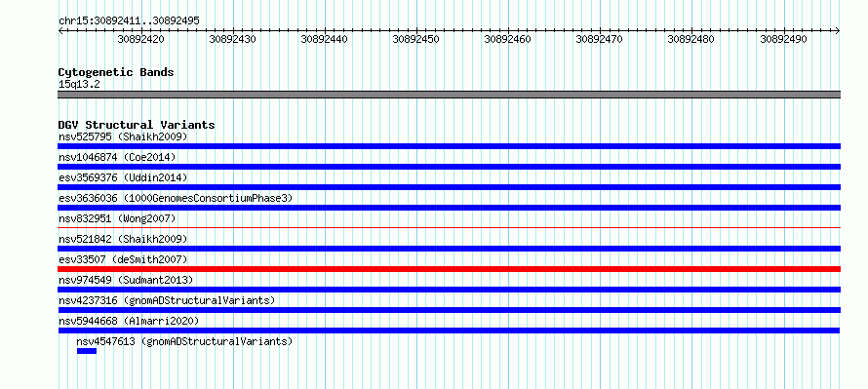This screenshot has height=389, width=868.
Task: Click ruler position 30892420
Action: pyautogui.click(x=140, y=39)
